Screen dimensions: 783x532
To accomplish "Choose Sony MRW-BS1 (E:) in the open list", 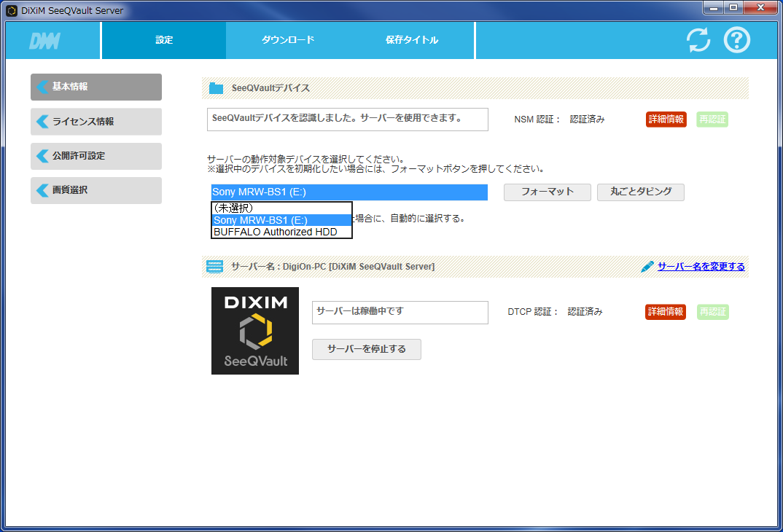I will (x=281, y=220).
